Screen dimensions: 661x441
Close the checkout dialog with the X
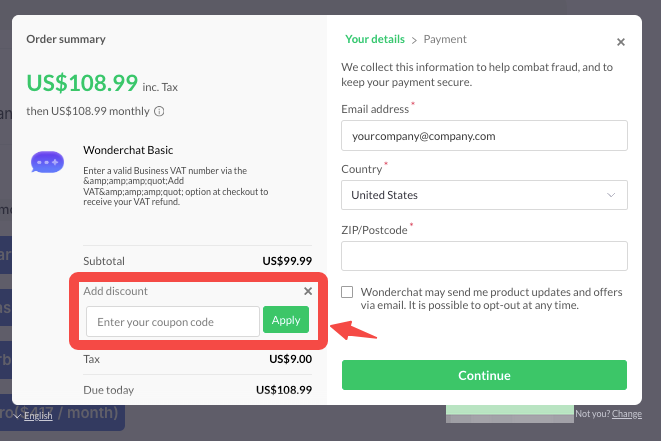621,42
